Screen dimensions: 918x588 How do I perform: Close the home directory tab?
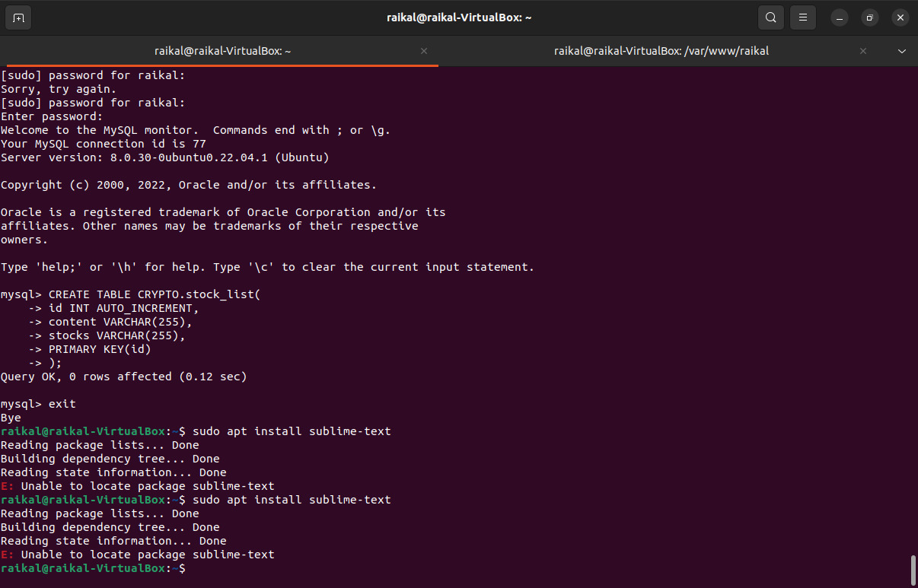coord(423,51)
